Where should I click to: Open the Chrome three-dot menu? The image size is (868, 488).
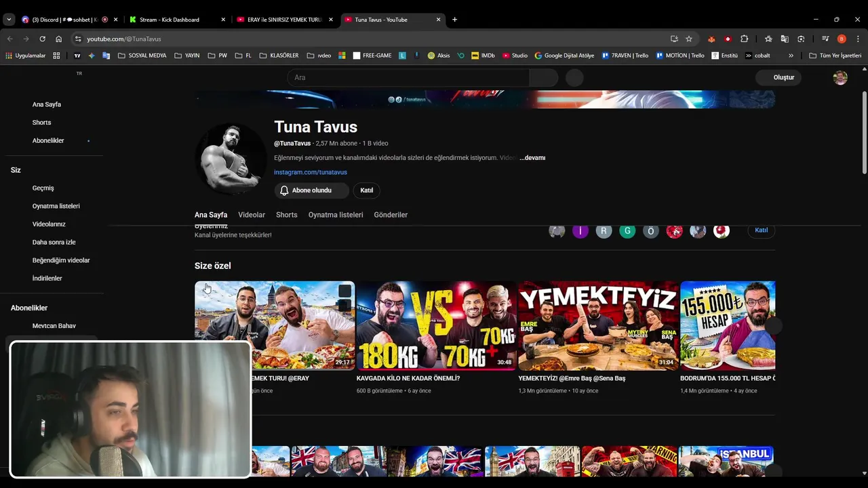(x=858, y=39)
